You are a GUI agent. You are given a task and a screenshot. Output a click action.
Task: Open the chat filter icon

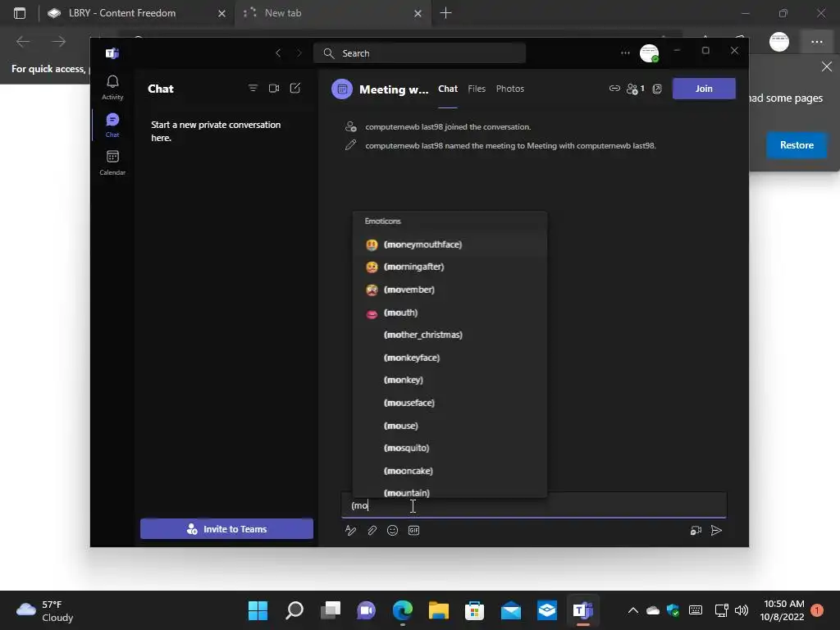253,89
